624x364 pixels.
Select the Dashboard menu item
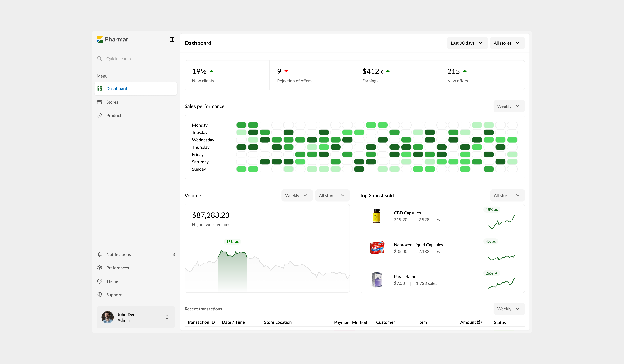pos(136,89)
